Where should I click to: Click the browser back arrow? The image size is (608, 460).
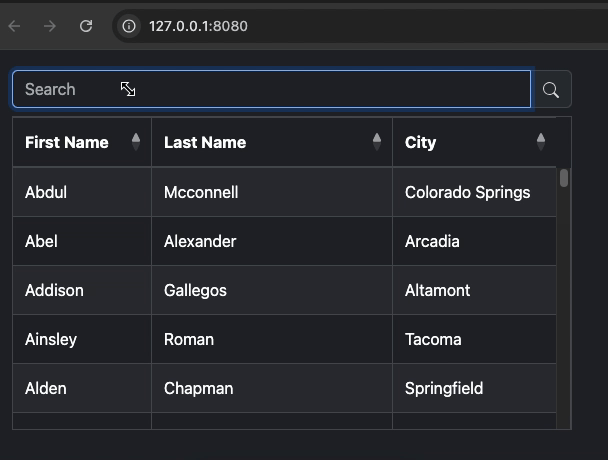(x=15, y=26)
